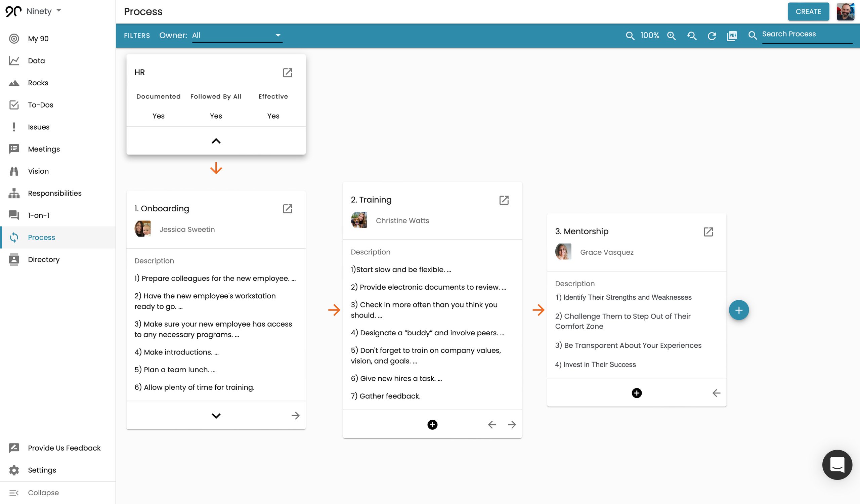Go to the Meetings section
The height and width of the screenshot is (504, 860).
(x=44, y=149)
